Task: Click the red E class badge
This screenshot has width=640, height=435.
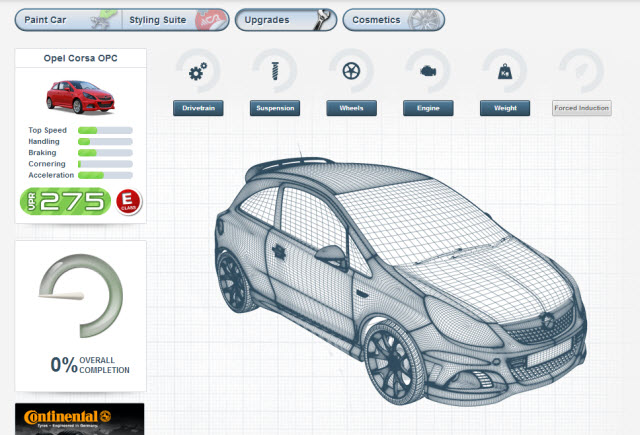Action: point(127,201)
